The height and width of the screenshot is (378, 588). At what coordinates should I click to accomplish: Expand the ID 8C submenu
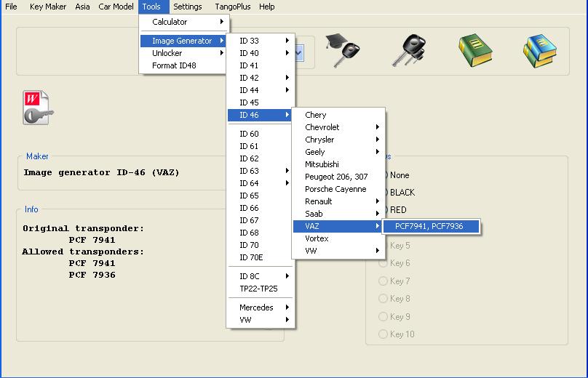click(x=260, y=276)
